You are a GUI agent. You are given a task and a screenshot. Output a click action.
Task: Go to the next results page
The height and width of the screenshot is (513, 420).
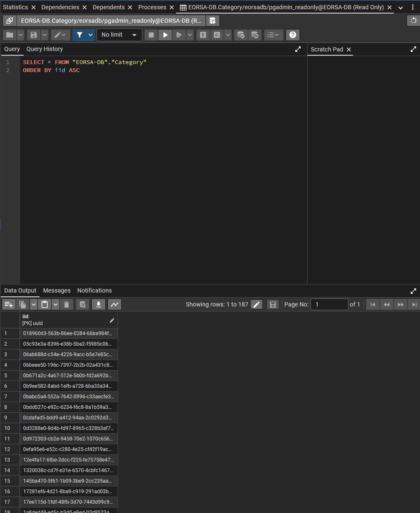(401, 304)
